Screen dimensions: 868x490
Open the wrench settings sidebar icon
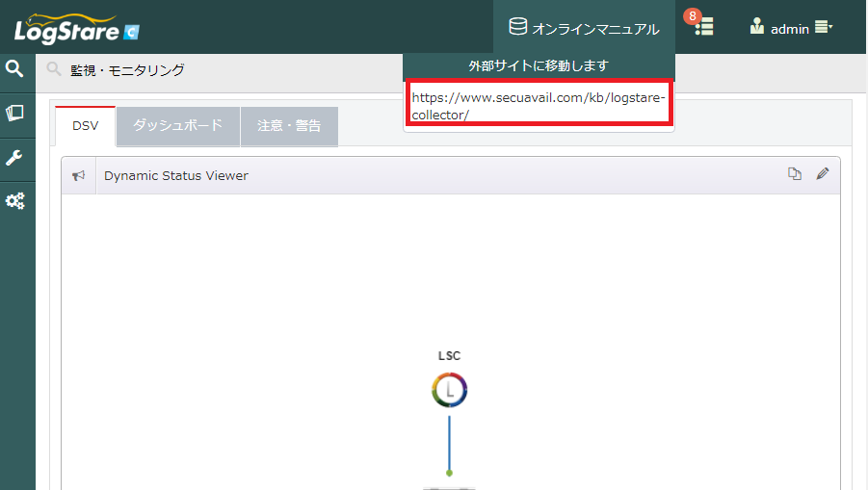pyautogui.click(x=14, y=158)
